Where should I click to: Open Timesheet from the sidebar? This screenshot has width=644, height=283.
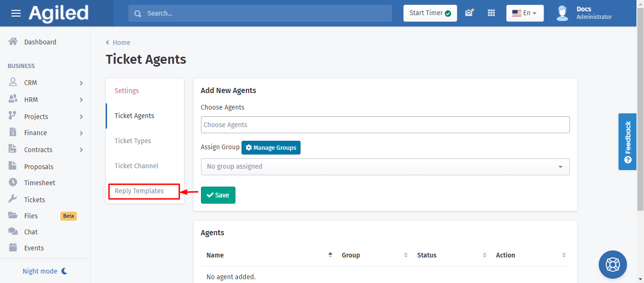click(40, 183)
